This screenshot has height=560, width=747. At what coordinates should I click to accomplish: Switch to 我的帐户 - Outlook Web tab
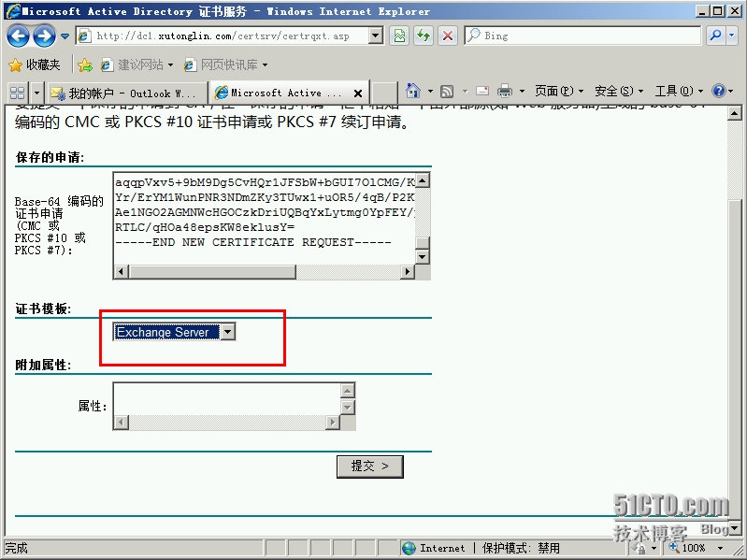tap(126, 93)
